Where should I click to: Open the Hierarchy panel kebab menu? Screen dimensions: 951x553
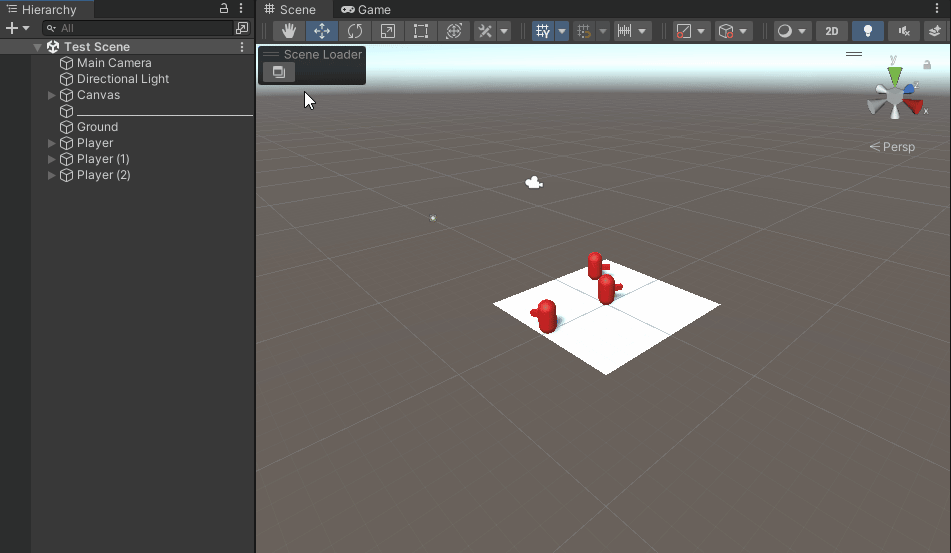tap(241, 8)
